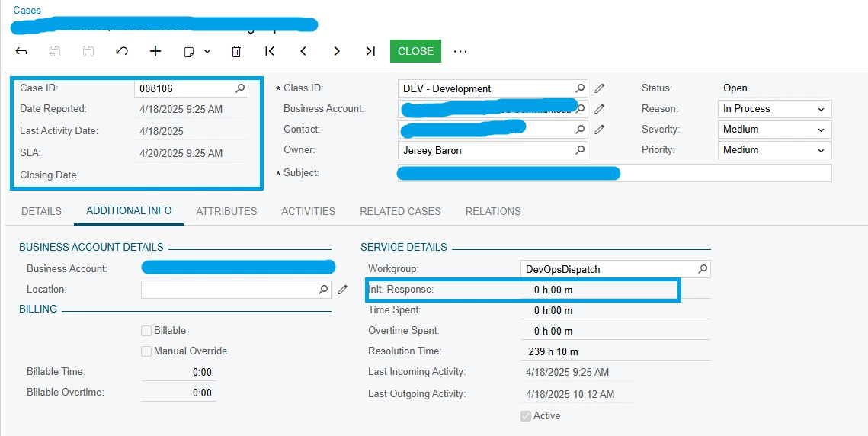Toggle the Manual Override checkbox

[x=146, y=351]
